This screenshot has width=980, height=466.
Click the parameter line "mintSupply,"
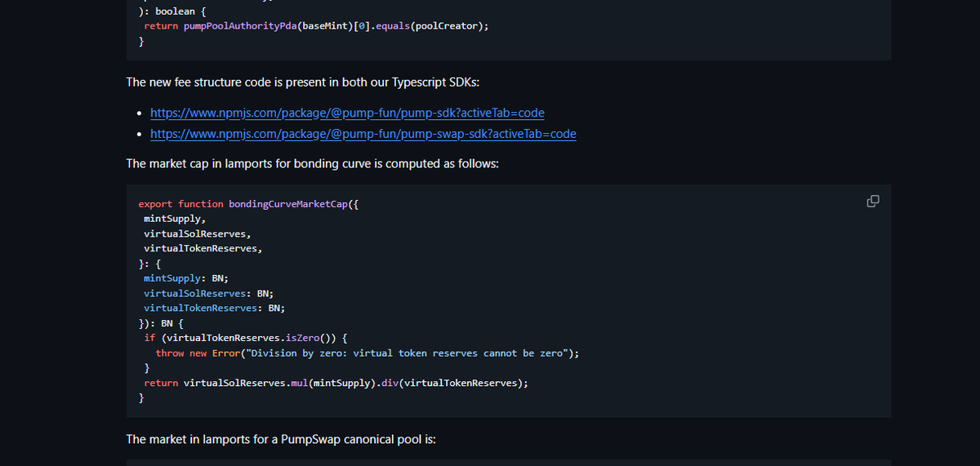click(175, 219)
